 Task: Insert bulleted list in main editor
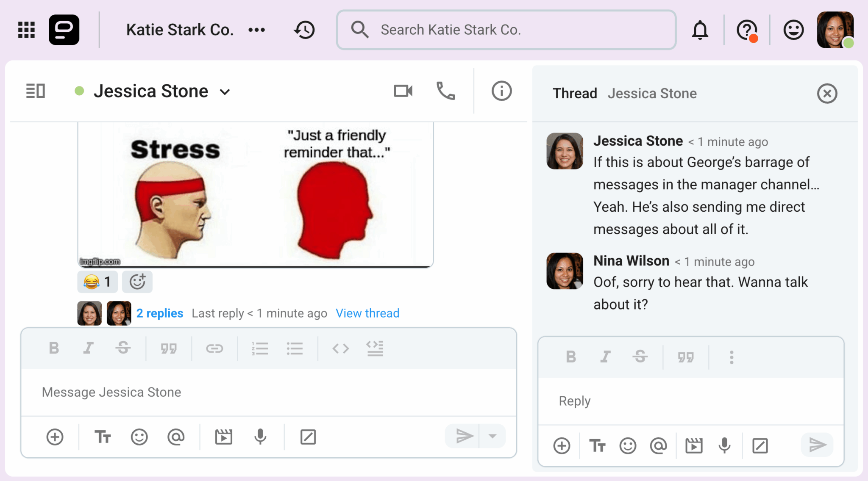tap(295, 348)
